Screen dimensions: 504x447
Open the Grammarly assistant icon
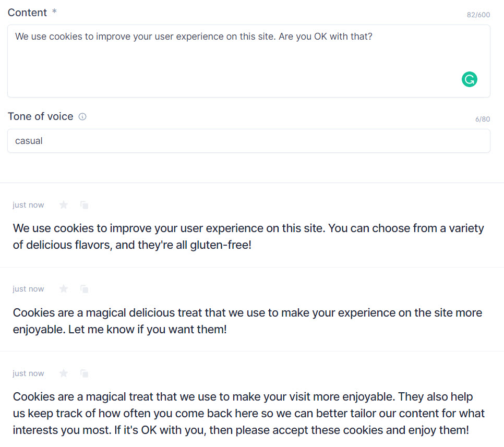(x=469, y=79)
